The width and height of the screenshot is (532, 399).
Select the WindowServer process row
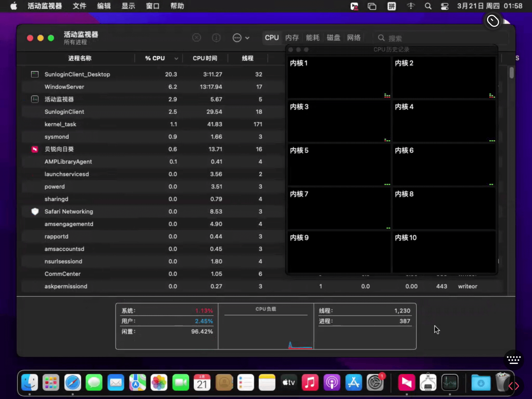153,87
